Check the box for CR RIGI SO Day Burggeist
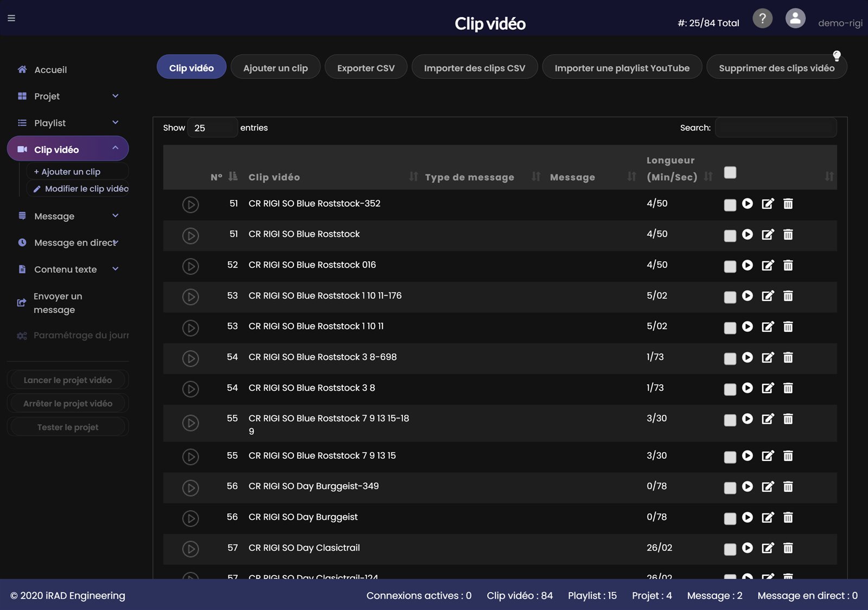The width and height of the screenshot is (868, 610). point(730,518)
